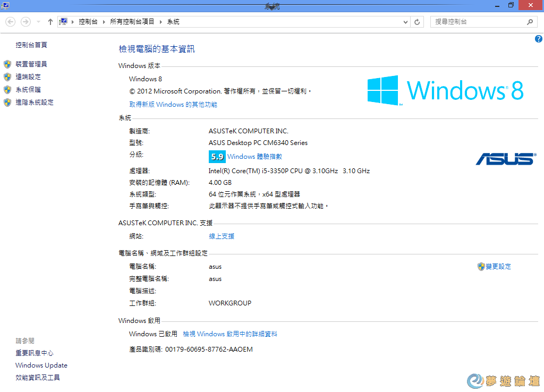The image size is (544, 392).
Task: Open Windows Update from the see-also list
Action: pos(41,365)
